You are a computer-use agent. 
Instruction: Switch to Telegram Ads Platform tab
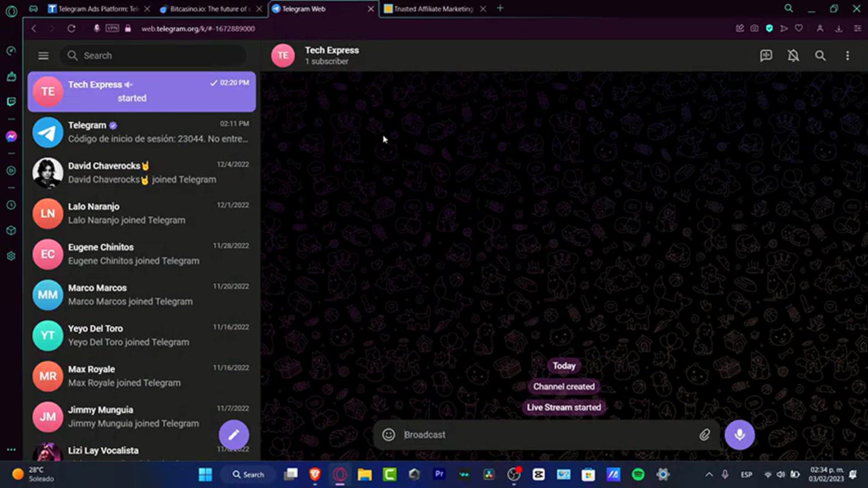tap(99, 9)
